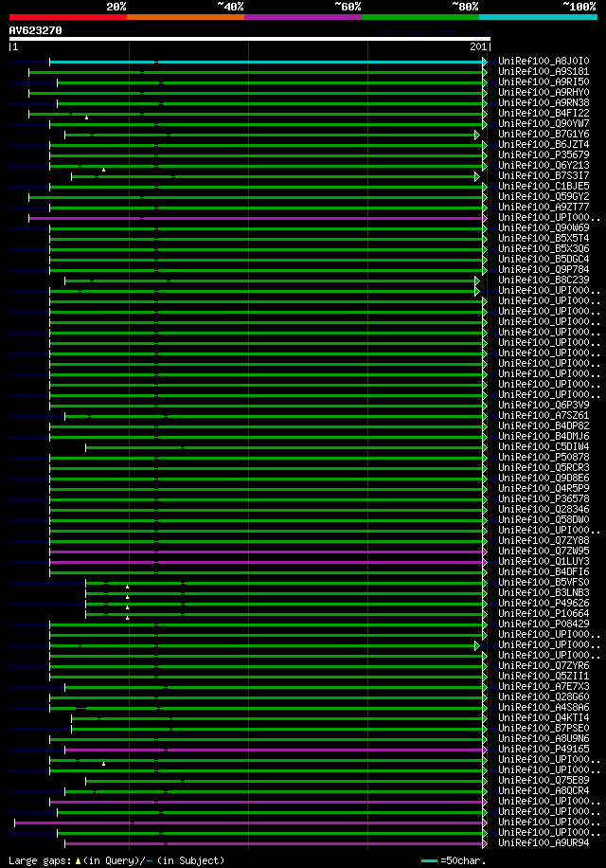Click the orange ~40% identity legend segment
This screenshot has width=606, height=868.
click(186, 17)
